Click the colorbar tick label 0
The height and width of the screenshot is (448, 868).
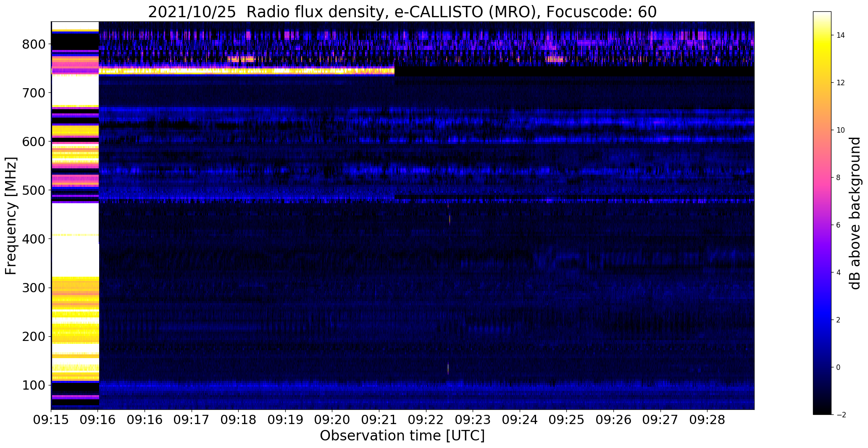click(838, 367)
